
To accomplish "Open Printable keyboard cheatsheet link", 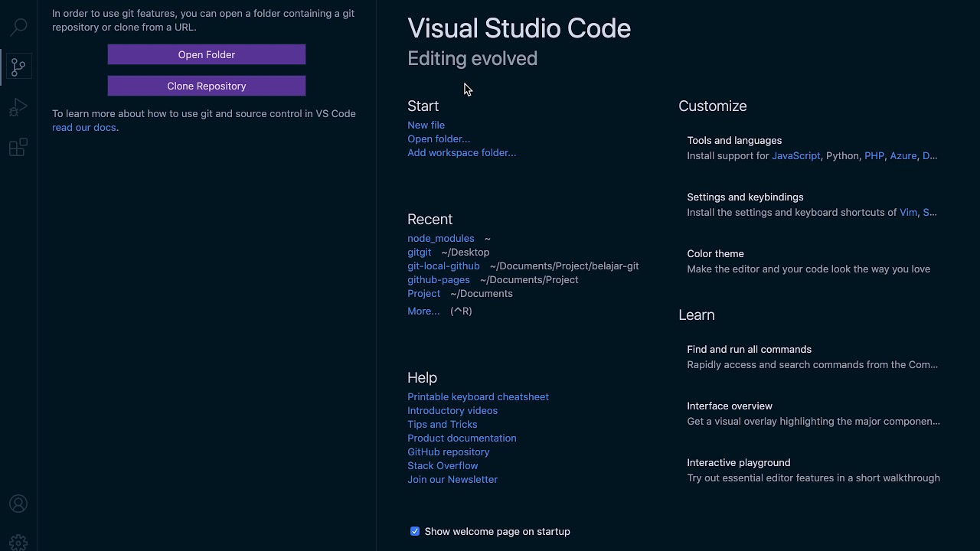I will coord(478,396).
